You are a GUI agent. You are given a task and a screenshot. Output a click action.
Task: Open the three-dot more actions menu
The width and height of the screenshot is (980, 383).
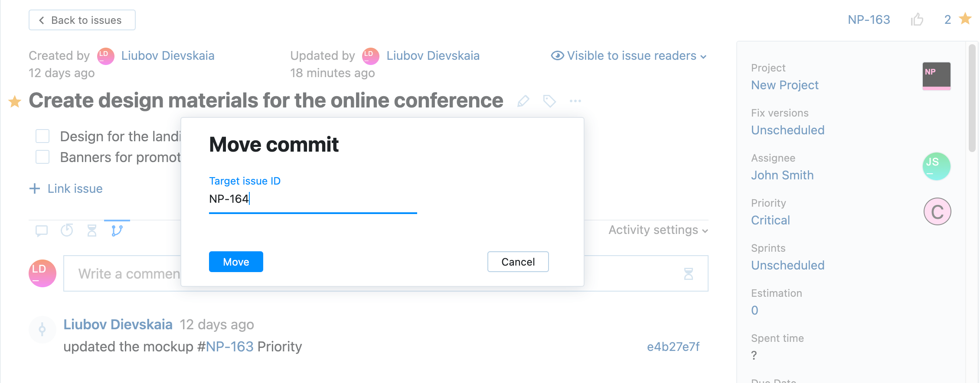coord(575,101)
